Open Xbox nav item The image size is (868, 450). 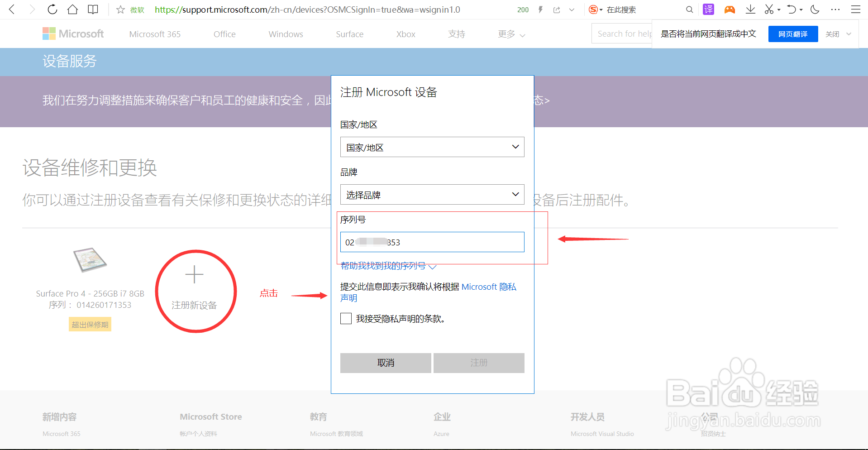[x=405, y=34]
